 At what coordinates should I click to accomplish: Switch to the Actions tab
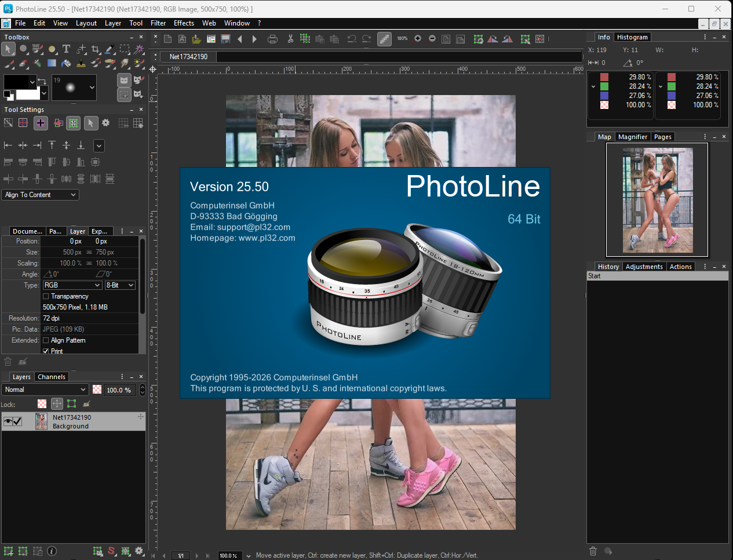(x=681, y=267)
